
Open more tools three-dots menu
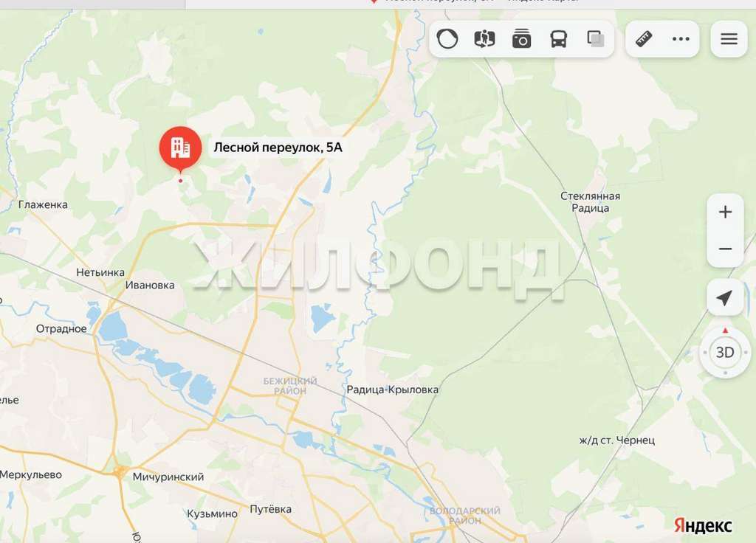coord(680,39)
